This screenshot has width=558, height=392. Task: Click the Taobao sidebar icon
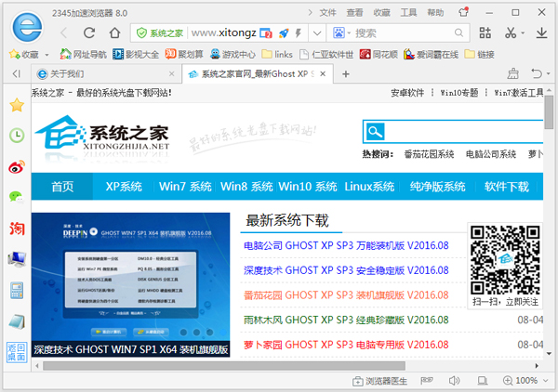16,229
